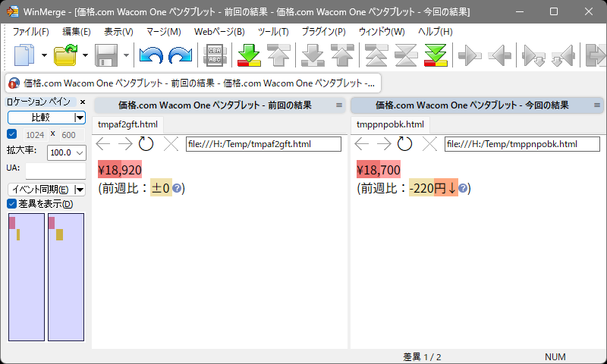Reload the right pane page
The image size is (607, 364).
[x=404, y=144]
